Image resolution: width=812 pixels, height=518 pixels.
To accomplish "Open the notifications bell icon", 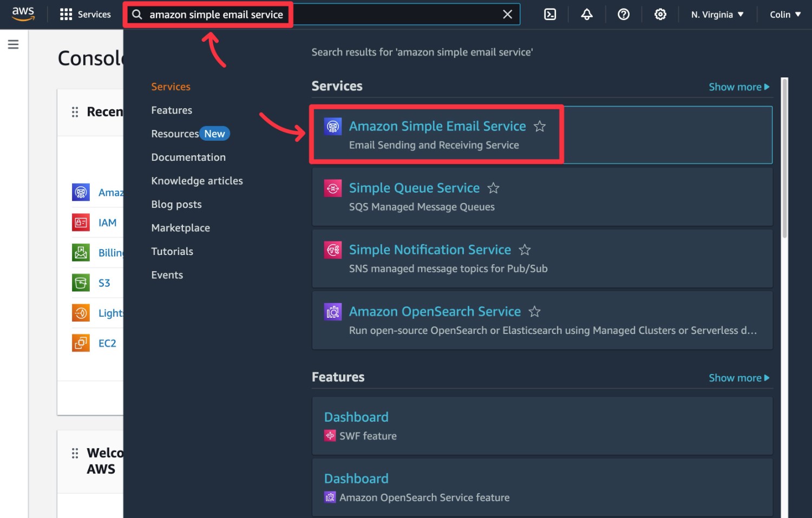I will click(x=587, y=15).
